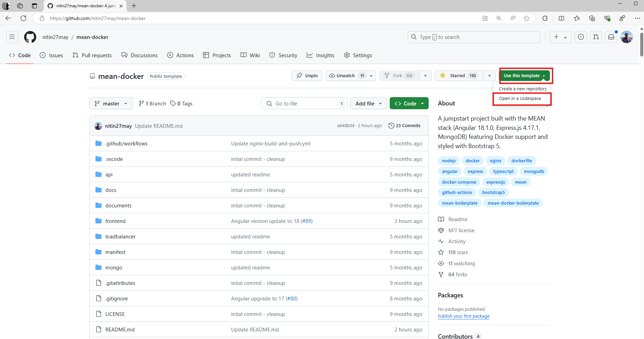Open the notifications inbox icon
The height and width of the screenshot is (339, 644).
click(611, 37)
